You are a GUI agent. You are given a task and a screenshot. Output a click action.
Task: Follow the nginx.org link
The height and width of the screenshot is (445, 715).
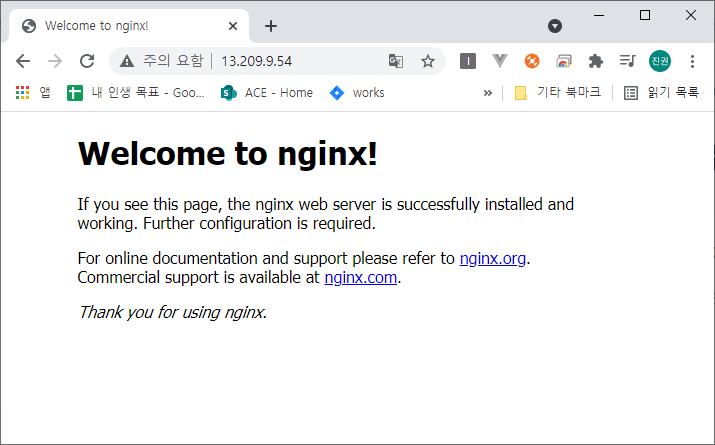coord(492,259)
